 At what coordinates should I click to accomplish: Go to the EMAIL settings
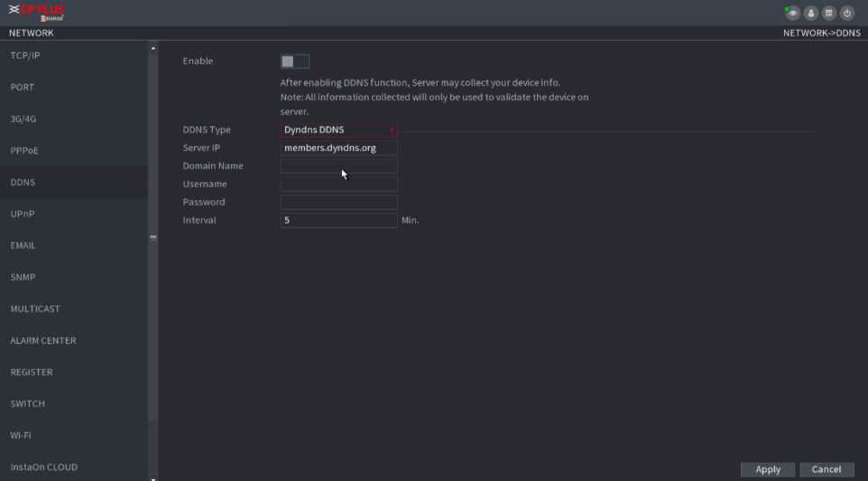click(23, 245)
